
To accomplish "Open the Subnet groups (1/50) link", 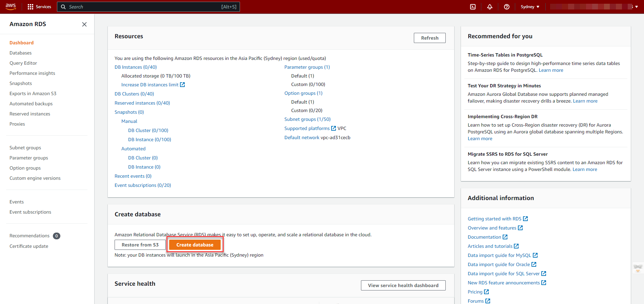I will pyautogui.click(x=307, y=119).
